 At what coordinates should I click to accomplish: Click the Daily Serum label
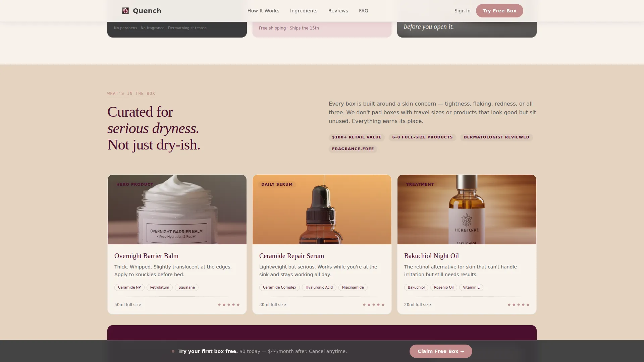coord(277,184)
